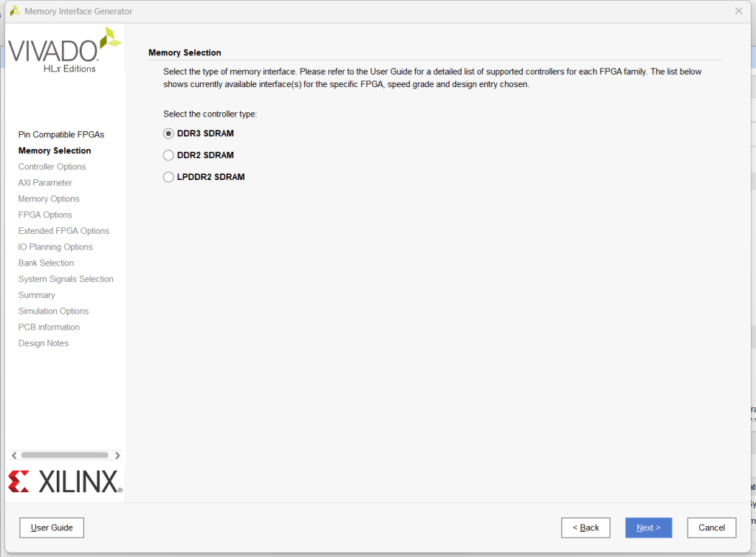Open System Signals Selection step
This screenshot has width=756, height=557.
[x=66, y=279]
